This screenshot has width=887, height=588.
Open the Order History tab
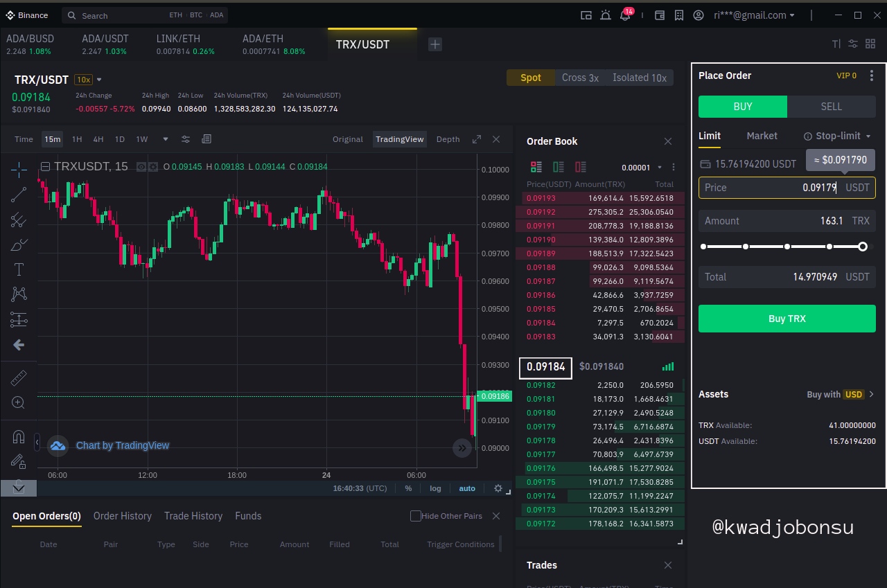pos(123,516)
